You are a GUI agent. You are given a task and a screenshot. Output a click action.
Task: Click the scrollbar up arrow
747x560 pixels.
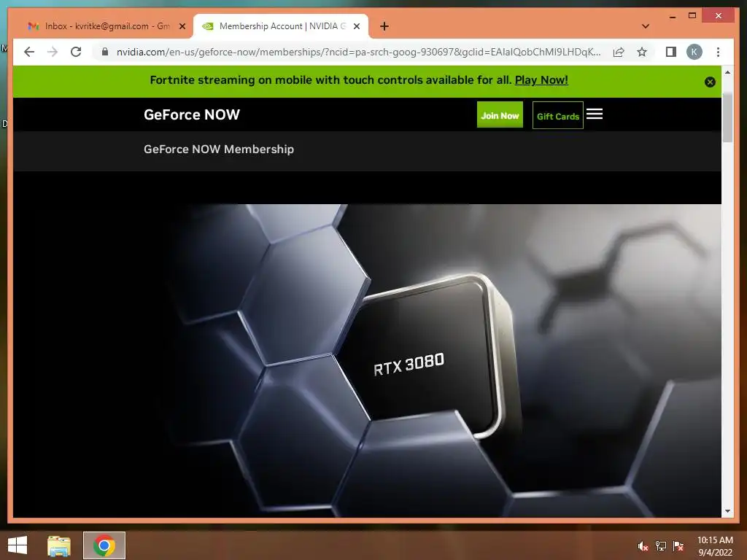point(727,72)
